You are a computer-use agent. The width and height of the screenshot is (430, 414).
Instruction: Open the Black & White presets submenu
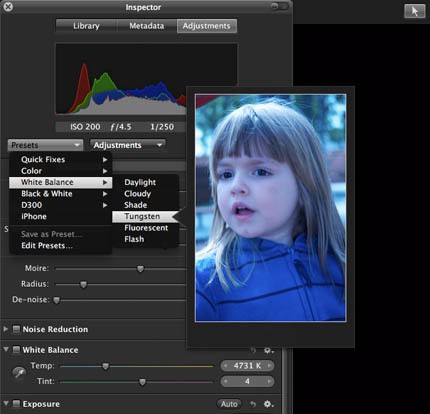pos(61,194)
